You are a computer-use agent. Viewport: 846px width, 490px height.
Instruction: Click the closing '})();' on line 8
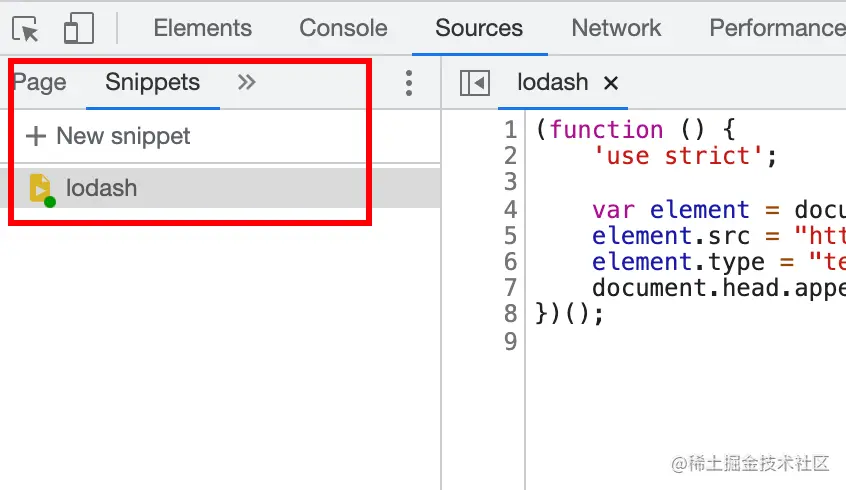[569, 314]
